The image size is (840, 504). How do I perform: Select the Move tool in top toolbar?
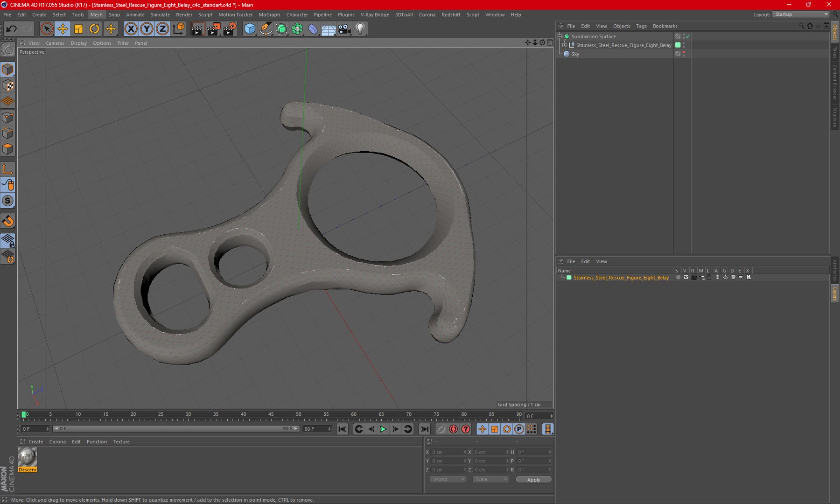(62, 29)
